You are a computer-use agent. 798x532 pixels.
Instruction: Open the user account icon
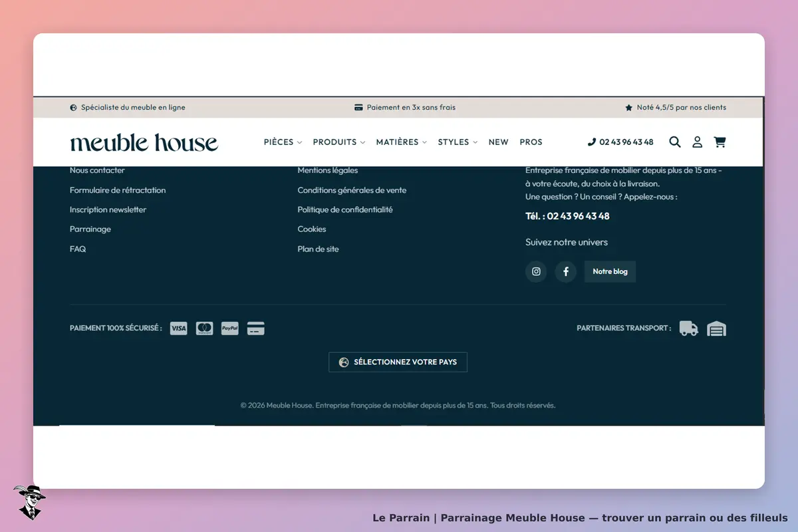[x=697, y=142]
